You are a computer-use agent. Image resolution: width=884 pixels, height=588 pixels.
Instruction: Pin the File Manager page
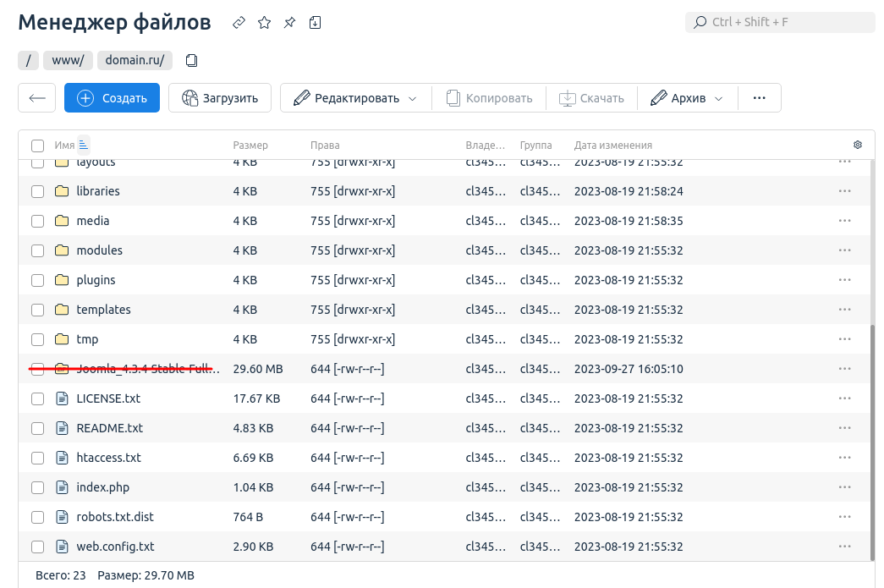point(289,23)
